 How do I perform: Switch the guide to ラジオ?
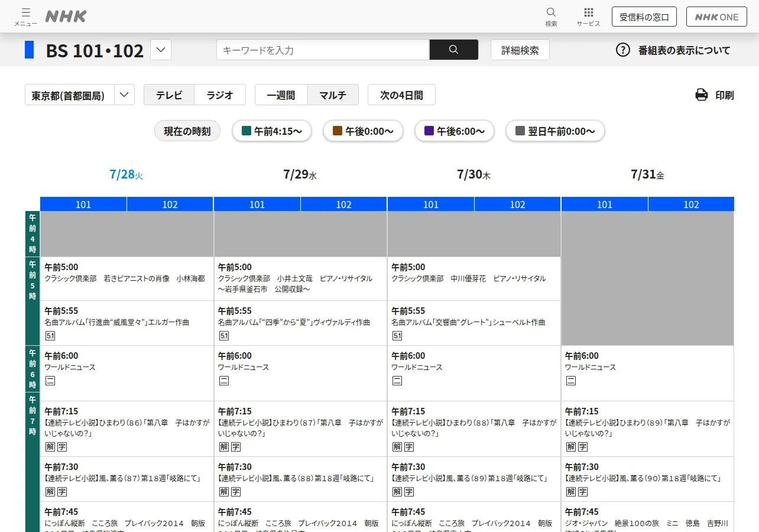220,95
